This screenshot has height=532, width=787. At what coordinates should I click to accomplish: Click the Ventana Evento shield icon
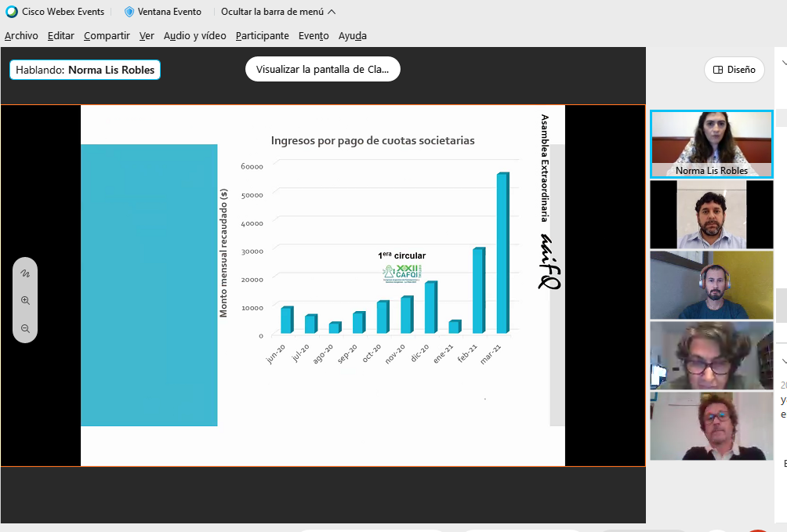(x=129, y=12)
